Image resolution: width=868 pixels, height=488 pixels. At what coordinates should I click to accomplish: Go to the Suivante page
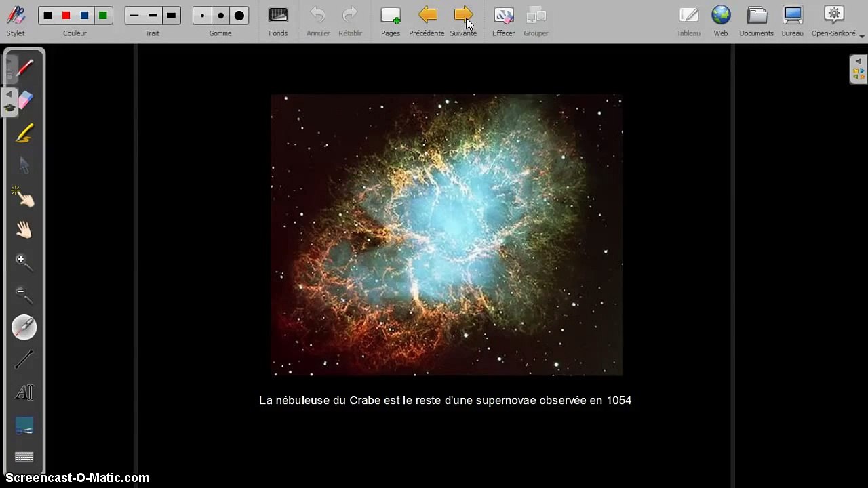pos(463,21)
